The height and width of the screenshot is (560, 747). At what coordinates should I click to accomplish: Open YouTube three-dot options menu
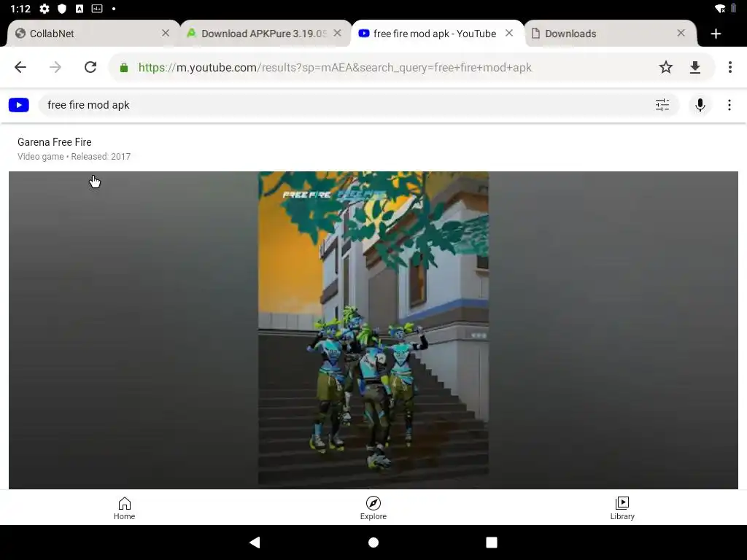click(729, 105)
